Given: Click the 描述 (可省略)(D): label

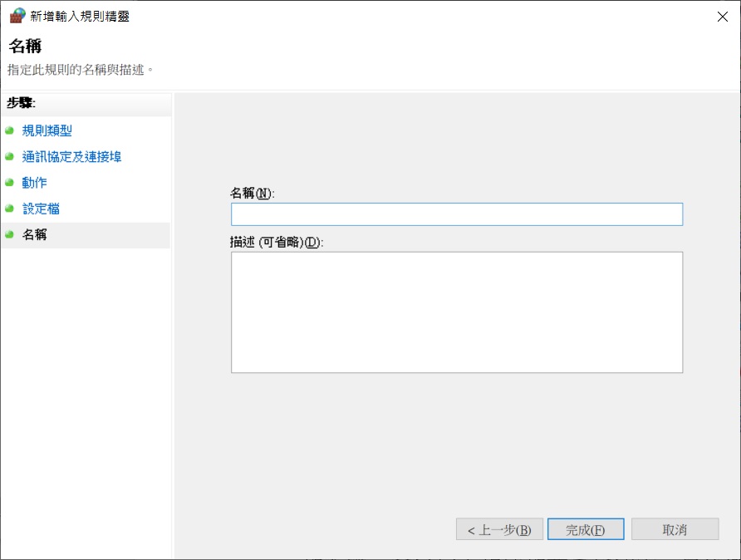Looking at the screenshot, I should (x=277, y=242).
